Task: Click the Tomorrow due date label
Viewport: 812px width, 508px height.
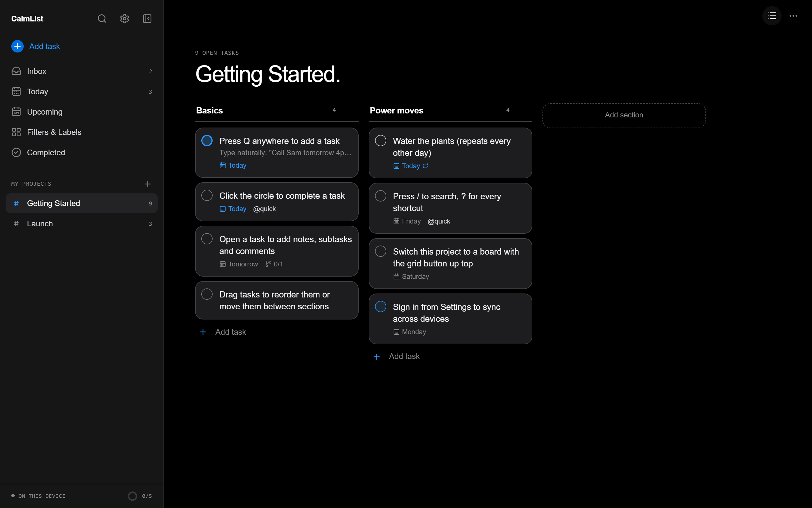Action: [x=243, y=264]
